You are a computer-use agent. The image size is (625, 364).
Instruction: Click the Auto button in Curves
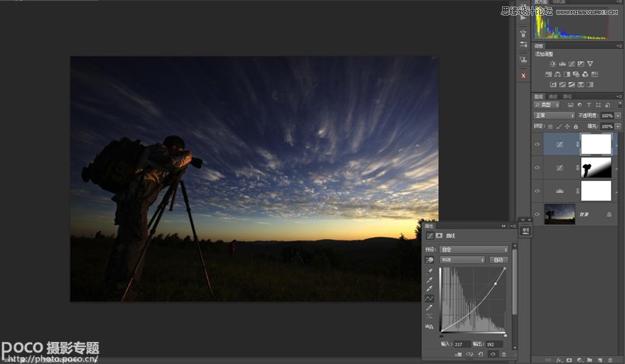tap(499, 260)
